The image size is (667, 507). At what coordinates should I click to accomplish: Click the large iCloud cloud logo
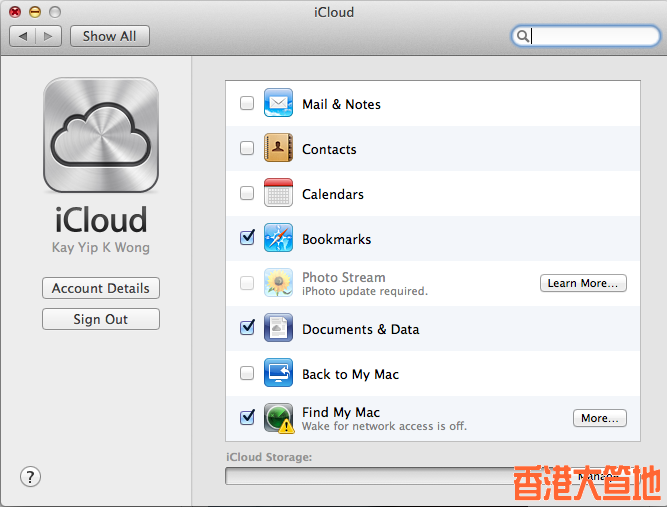tap(101, 135)
